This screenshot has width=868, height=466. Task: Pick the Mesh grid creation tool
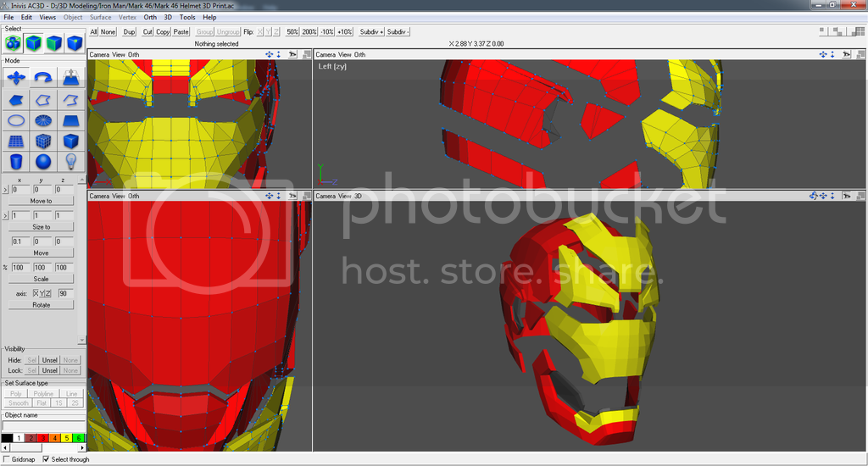coord(17,141)
